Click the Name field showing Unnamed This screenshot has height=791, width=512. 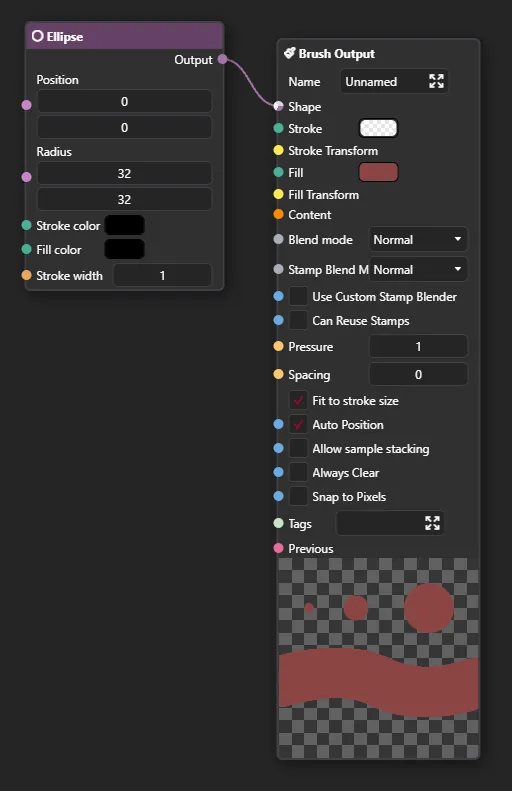(x=394, y=81)
